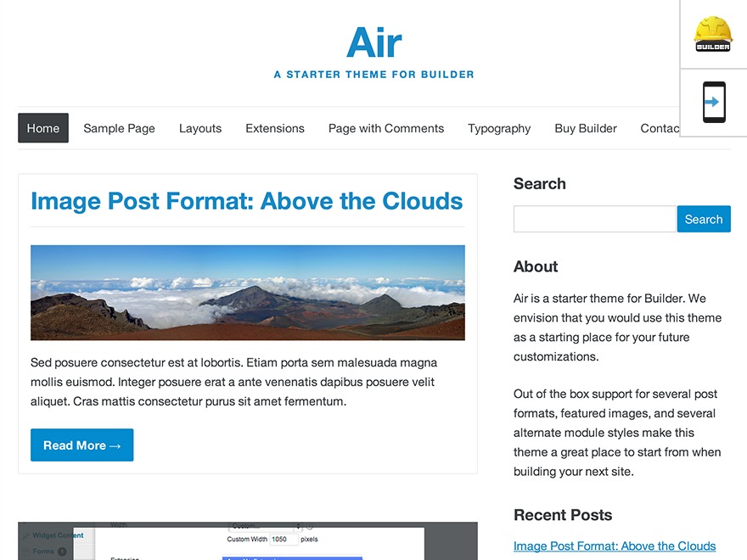Viewport: 747px width, 560px height.
Task: Click the A Starter Theme for Builder tagline
Action: pyautogui.click(x=374, y=75)
